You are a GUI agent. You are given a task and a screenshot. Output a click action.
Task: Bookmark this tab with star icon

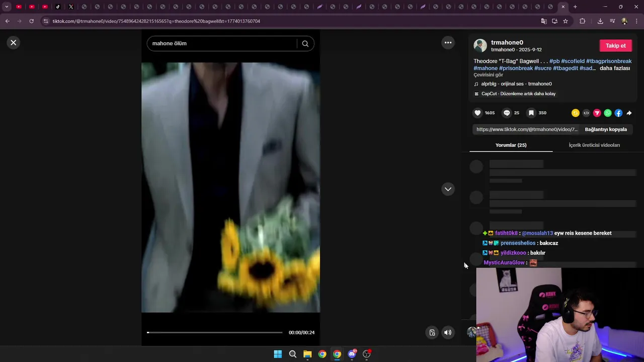click(x=566, y=21)
